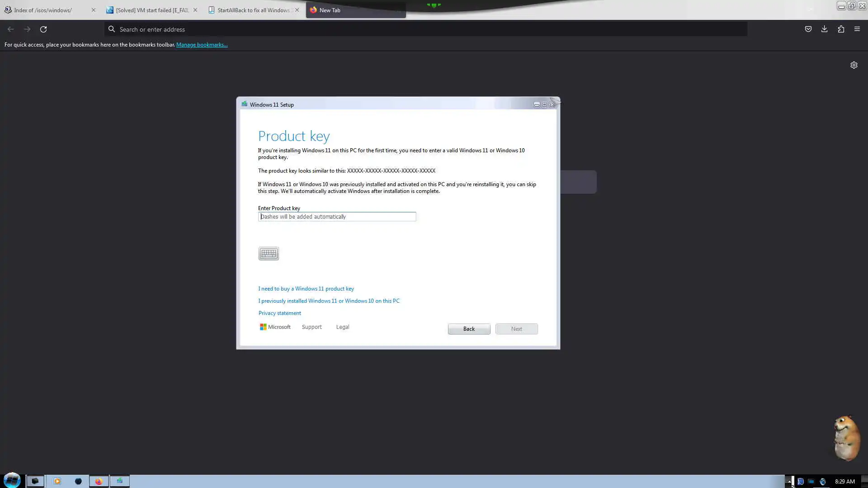Click Firefox reload page icon
This screenshot has width=868, height=488.
coord(43,29)
